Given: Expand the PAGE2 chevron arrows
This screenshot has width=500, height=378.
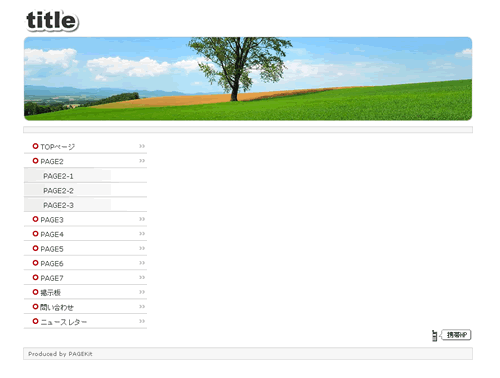Looking at the screenshot, I should [x=142, y=161].
